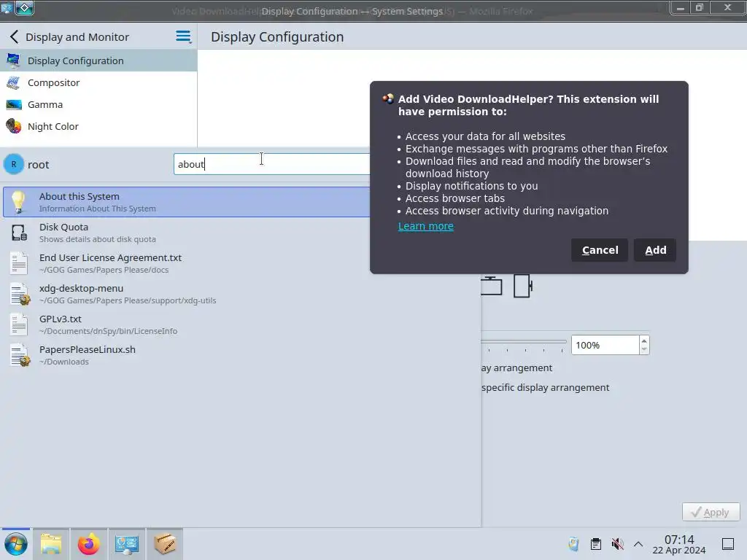The height and width of the screenshot is (560, 747).
Task: Open the hamburger menu in System Settings sidebar
Action: (x=183, y=36)
